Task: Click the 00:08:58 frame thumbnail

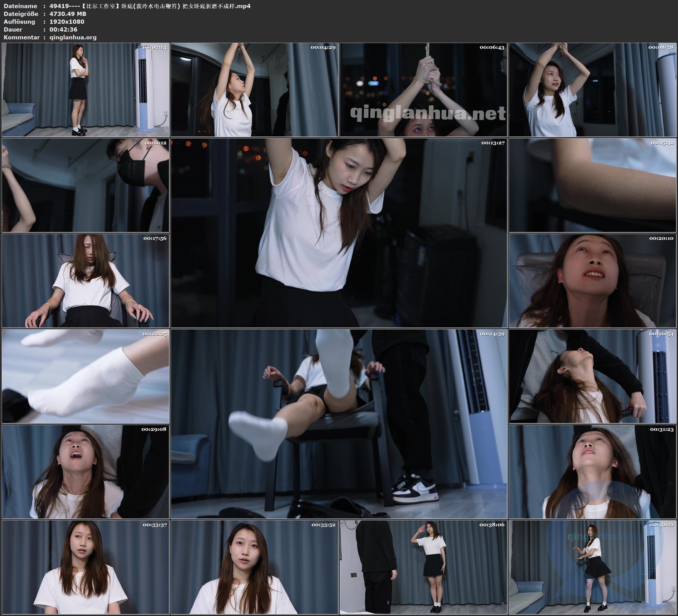Action: (592, 90)
